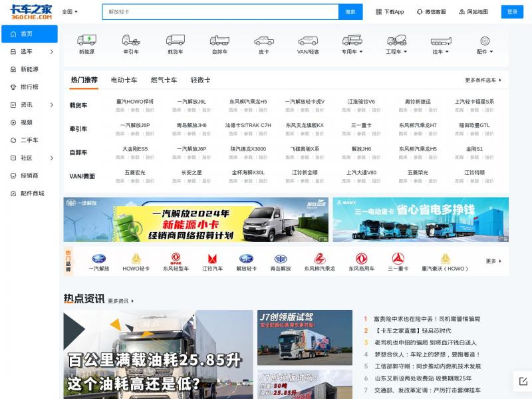The width and height of the screenshot is (532, 399).
Task: Switch to the 热门推荐 tab
Action: (84, 80)
